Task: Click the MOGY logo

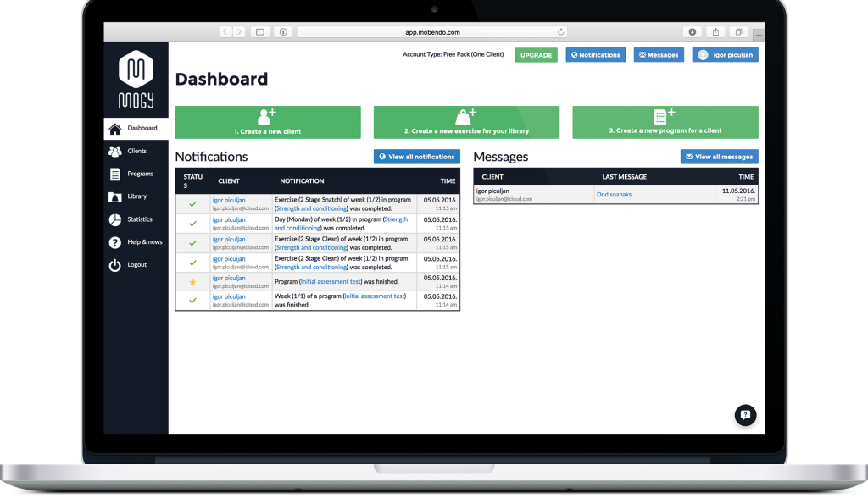Action: [136, 80]
